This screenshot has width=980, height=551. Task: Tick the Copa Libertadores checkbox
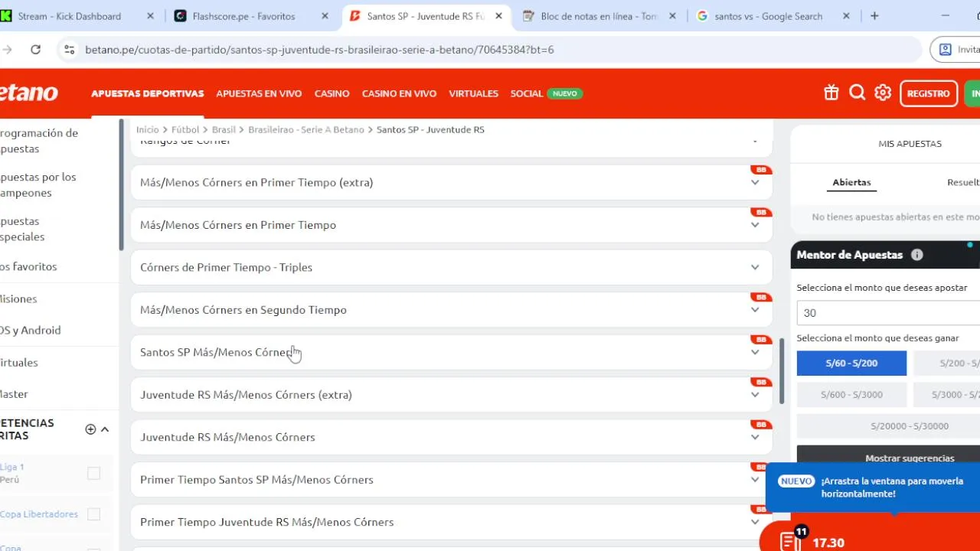[x=93, y=514]
